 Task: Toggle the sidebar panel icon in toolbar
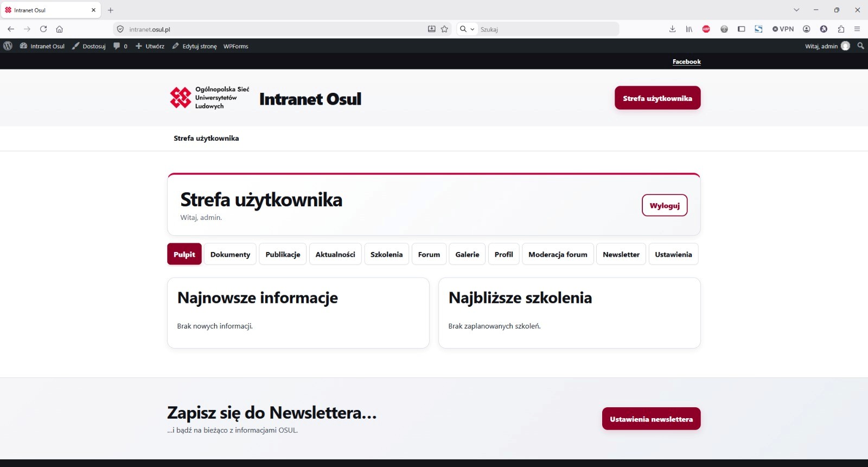point(741,29)
